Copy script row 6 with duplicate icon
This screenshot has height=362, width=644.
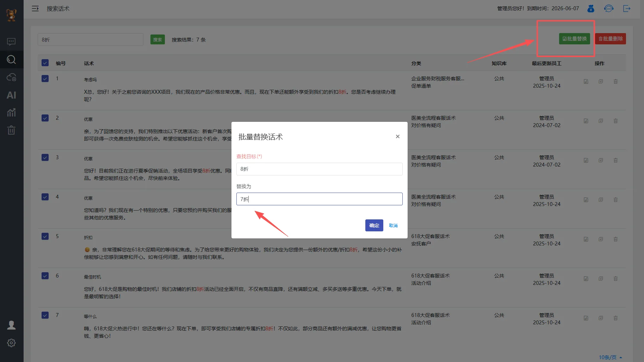pos(601,279)
